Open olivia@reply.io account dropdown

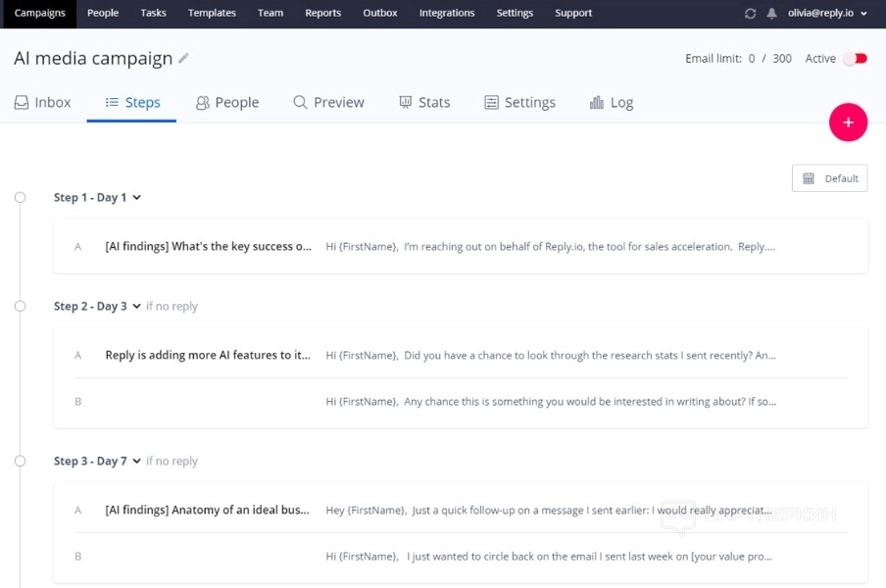point(827,14)
